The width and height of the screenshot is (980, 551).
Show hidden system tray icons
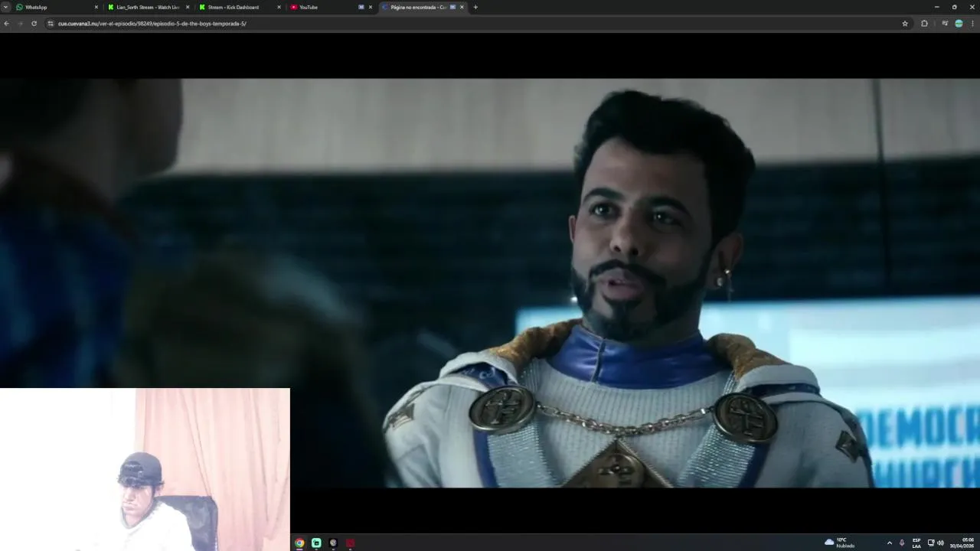[889, 543]
